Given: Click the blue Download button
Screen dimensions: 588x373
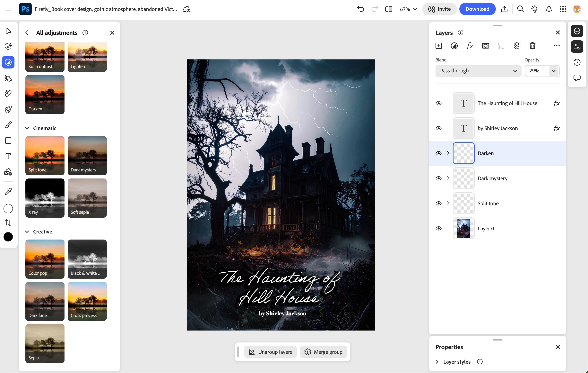Looking at the screenshot, I should pos(477,9).
